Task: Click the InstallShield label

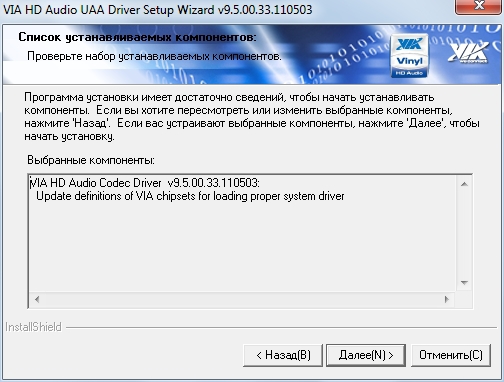Action: pos(33,327)
